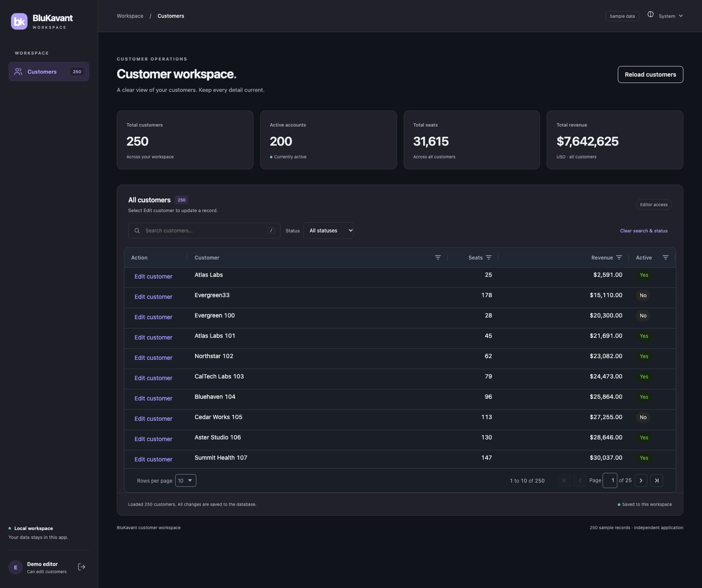Edit customer Evergreen 100

(x=153, y=317)
